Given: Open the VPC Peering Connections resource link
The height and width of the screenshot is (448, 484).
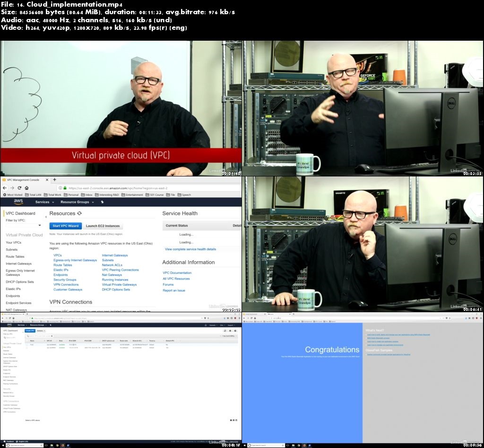Looking at the screenshot, I should click(x=121, y=270).
